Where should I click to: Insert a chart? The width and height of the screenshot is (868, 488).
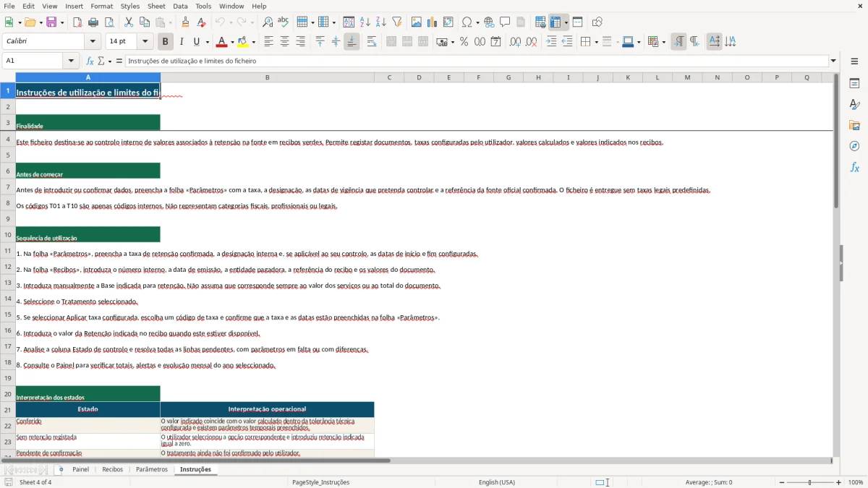[x=433, y=22]
